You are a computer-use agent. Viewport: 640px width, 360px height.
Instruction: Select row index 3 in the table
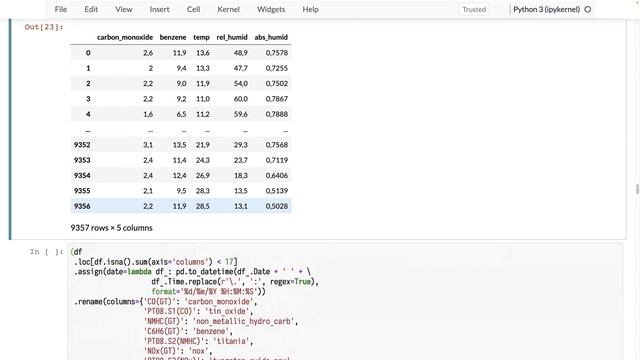pos(88,99)
